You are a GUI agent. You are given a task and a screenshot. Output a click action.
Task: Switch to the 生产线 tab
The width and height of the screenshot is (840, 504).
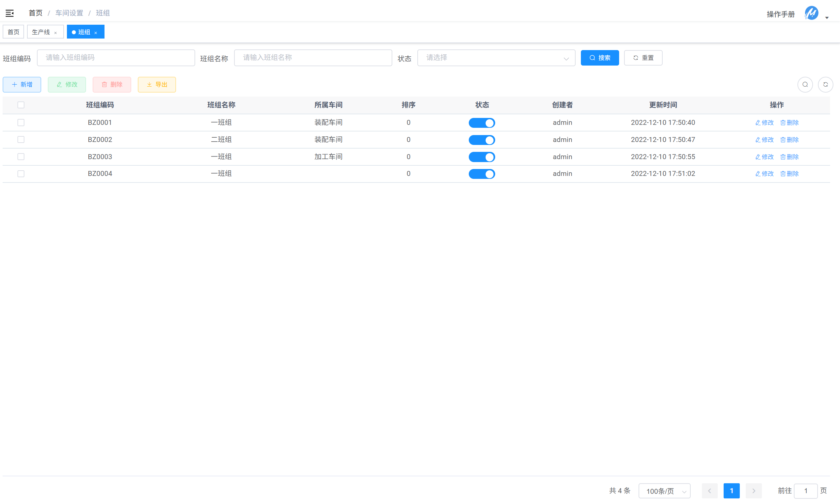(x=41, y=32)
